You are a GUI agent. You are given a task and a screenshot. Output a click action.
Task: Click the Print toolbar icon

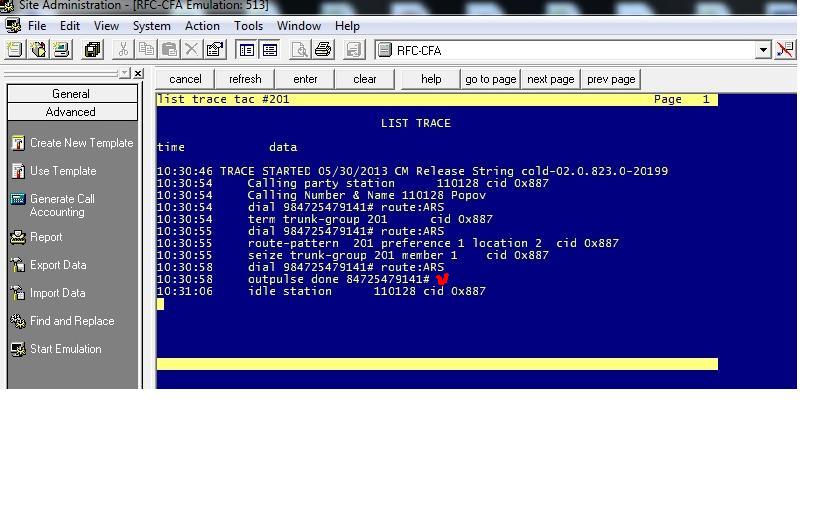pos(323,50)
